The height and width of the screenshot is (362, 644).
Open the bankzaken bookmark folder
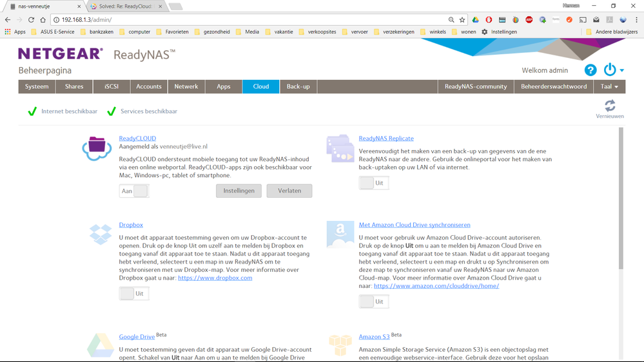97,32
